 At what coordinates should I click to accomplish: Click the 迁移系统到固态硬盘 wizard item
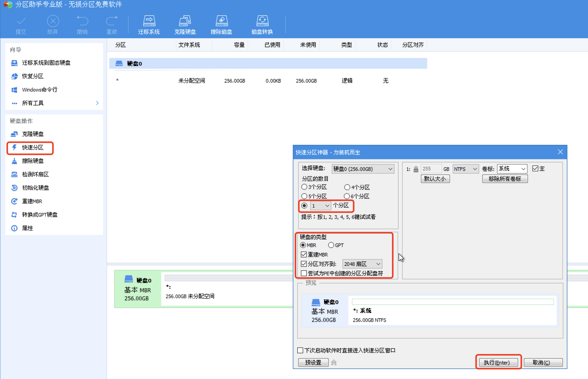click(x=46, y=63)
